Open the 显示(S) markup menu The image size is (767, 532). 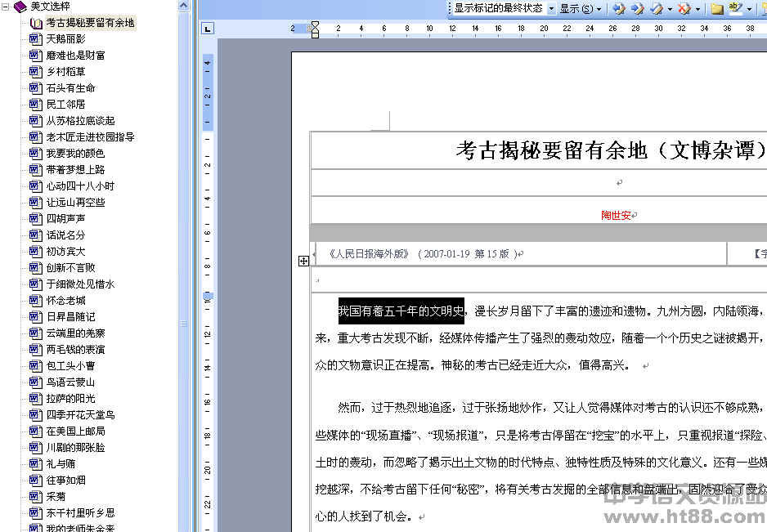[x=580, y=9]
